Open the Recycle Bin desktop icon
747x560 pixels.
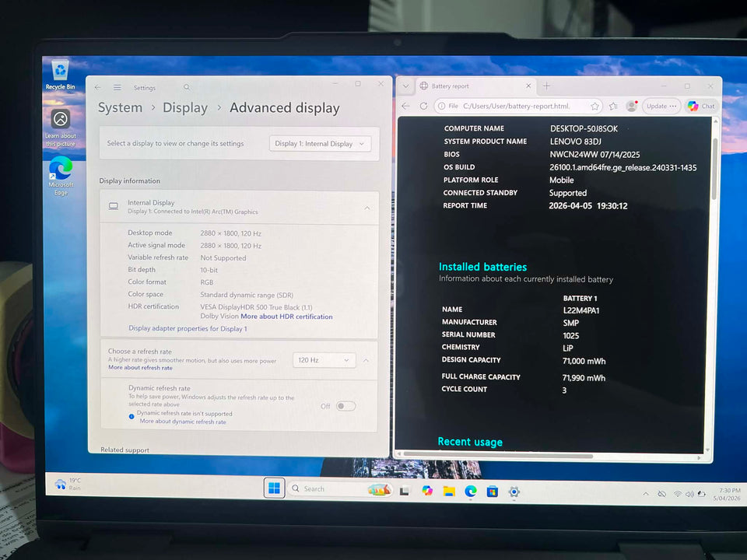point(60,75)
